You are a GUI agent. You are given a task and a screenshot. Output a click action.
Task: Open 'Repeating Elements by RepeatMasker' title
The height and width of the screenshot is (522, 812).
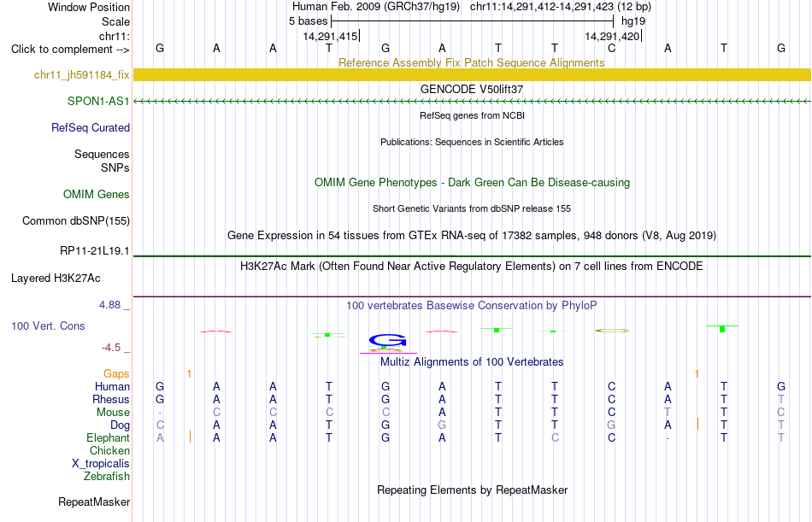click(x=472, y=490)
